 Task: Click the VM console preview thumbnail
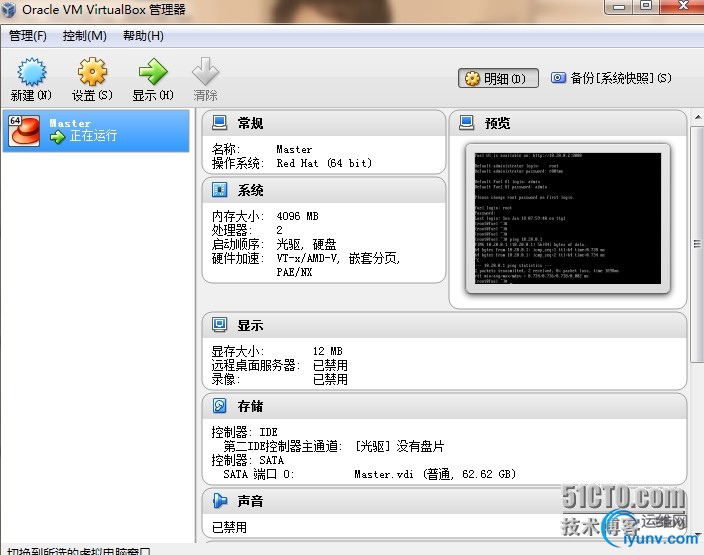(x=568, y=219)
